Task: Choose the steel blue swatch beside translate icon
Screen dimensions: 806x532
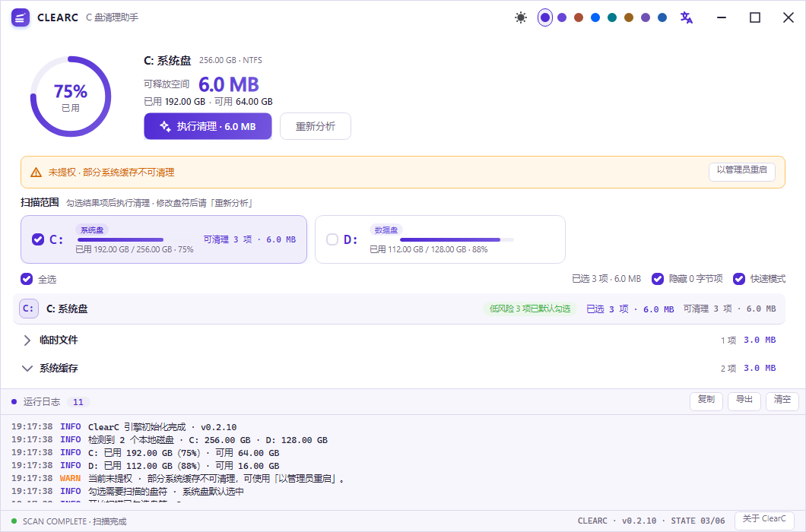Action: (662, 17)
